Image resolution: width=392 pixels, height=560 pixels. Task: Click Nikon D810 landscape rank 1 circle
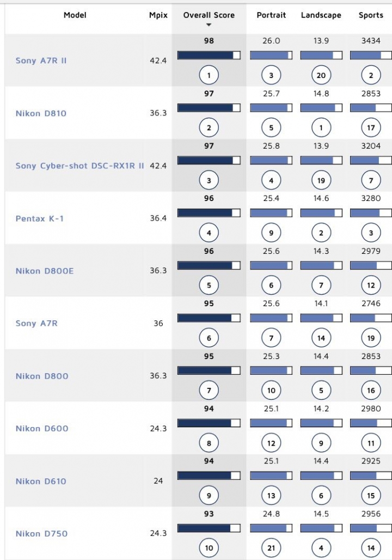321,128
